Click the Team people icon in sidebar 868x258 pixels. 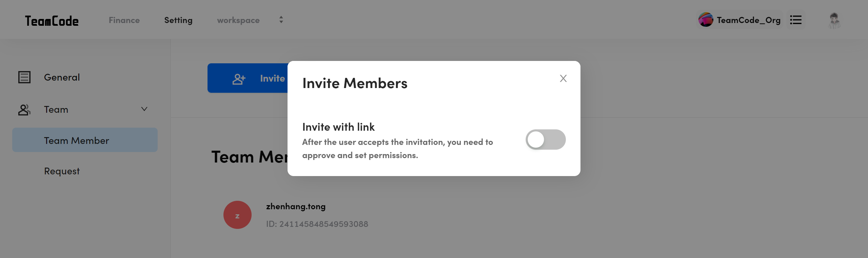click(x=24, y=110)
